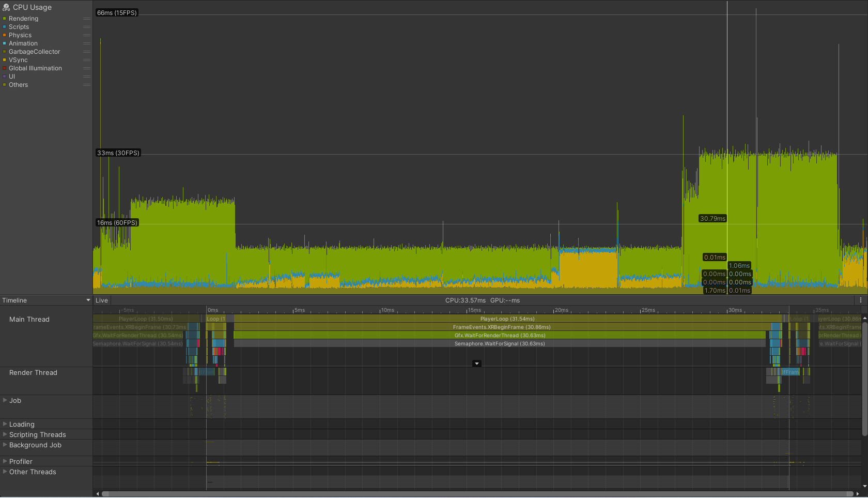Select the FrameEvents.XRBeginFrame (30.86ms) bar
Image resolution: width=868 pixels, height=498 pixels.
(502, 327)
